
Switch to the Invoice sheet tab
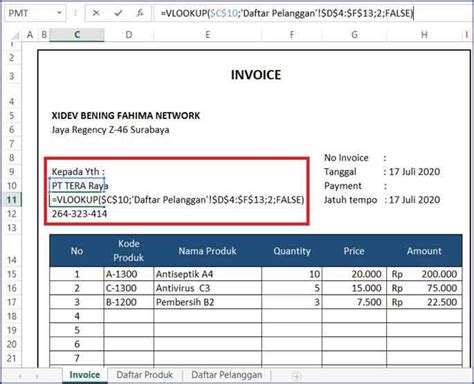click(85, 375)
